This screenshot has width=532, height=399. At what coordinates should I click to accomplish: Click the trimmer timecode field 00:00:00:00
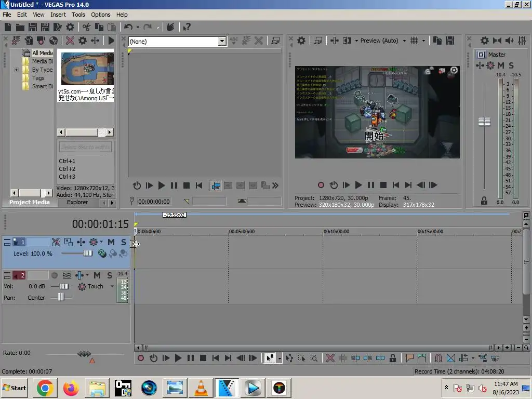point(154,202)
